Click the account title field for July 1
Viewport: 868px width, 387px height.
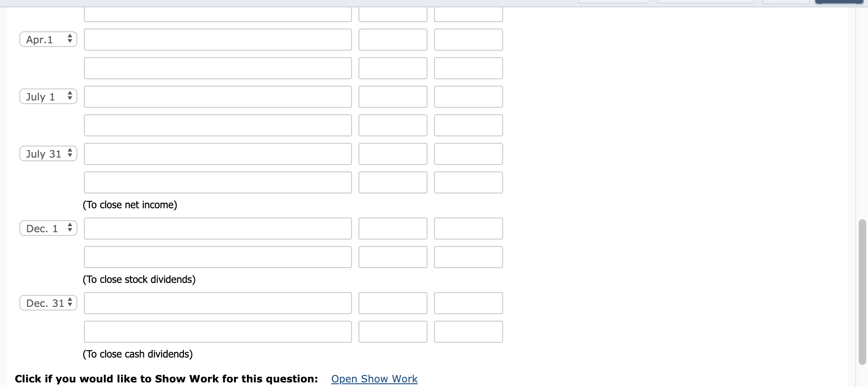point(217,96)
